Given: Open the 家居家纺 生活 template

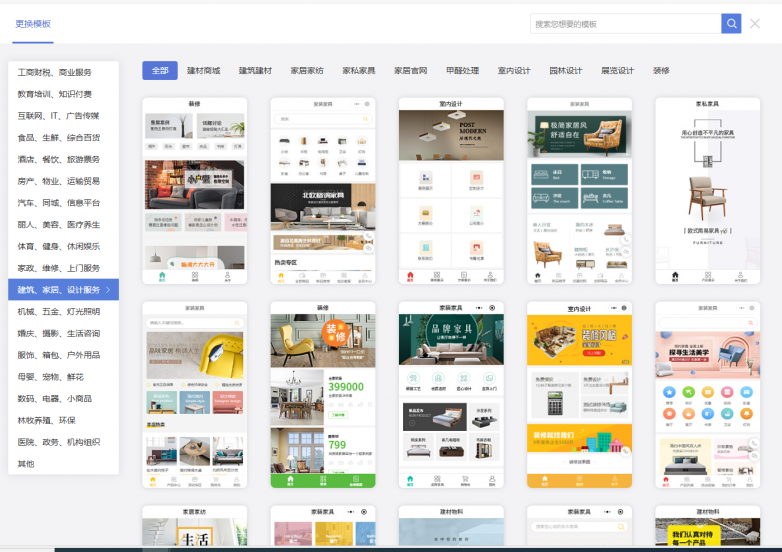Looking at the screenshot, I should 195,526.
